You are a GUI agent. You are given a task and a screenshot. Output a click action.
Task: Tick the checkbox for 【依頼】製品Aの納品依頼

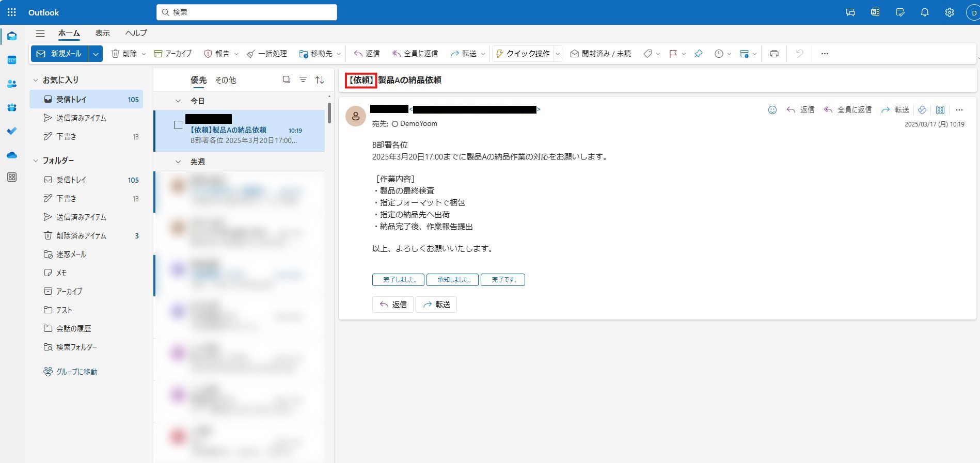[x=178, y=125]
